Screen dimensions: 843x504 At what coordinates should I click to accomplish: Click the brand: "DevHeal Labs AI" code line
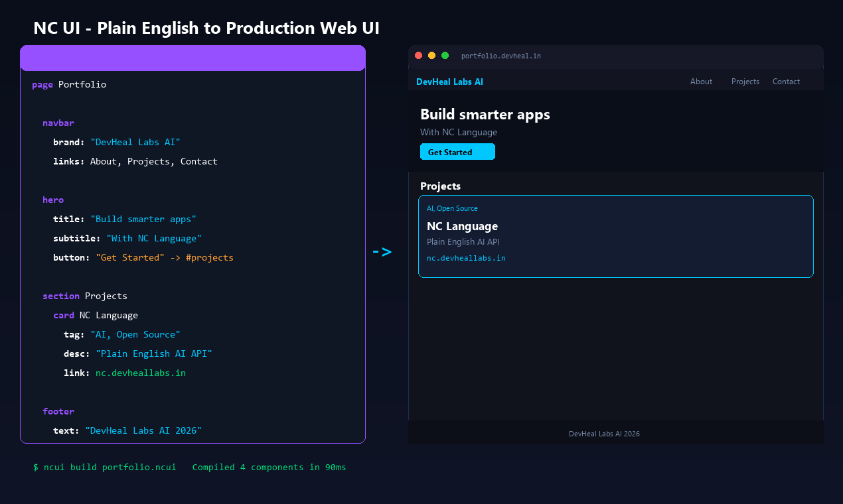click(x=117, y=143)
